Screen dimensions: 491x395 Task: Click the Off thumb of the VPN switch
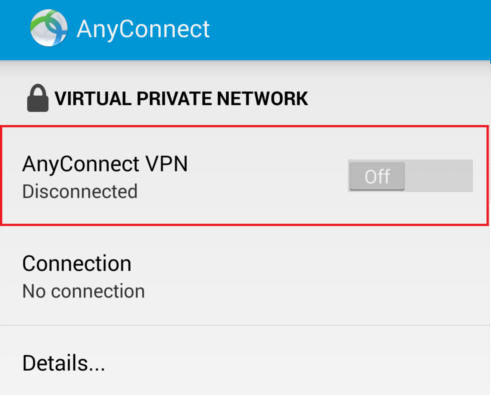[377, 176]
